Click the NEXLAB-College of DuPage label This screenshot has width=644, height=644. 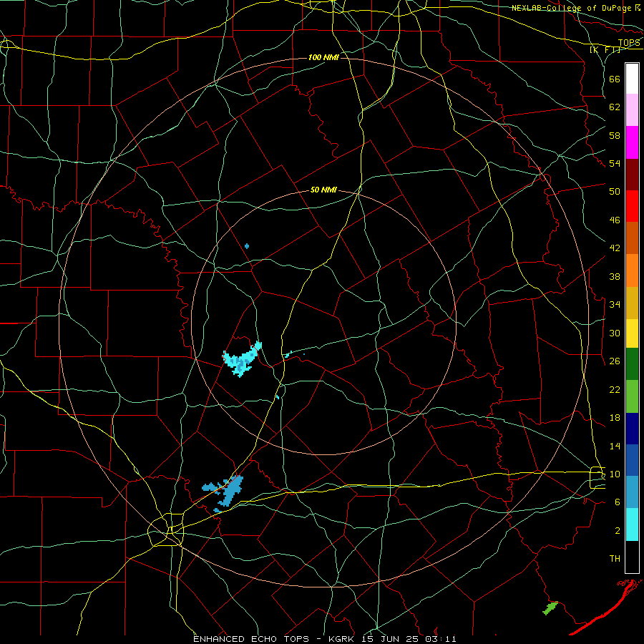[x=571, y=8]
